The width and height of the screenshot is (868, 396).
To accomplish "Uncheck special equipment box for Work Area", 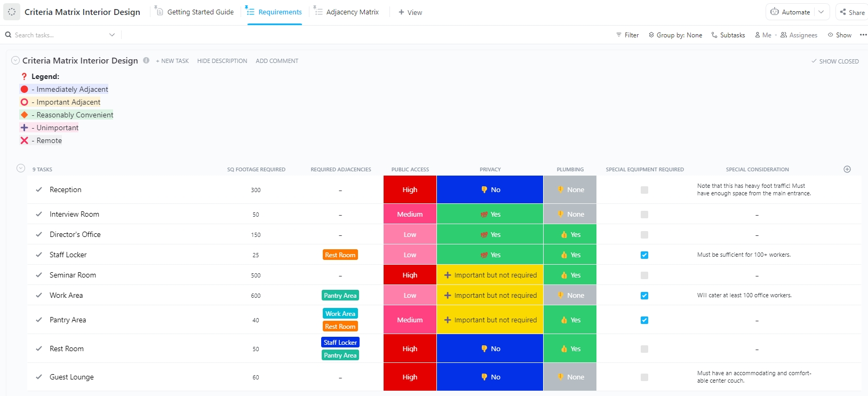I will click(644, 296).
